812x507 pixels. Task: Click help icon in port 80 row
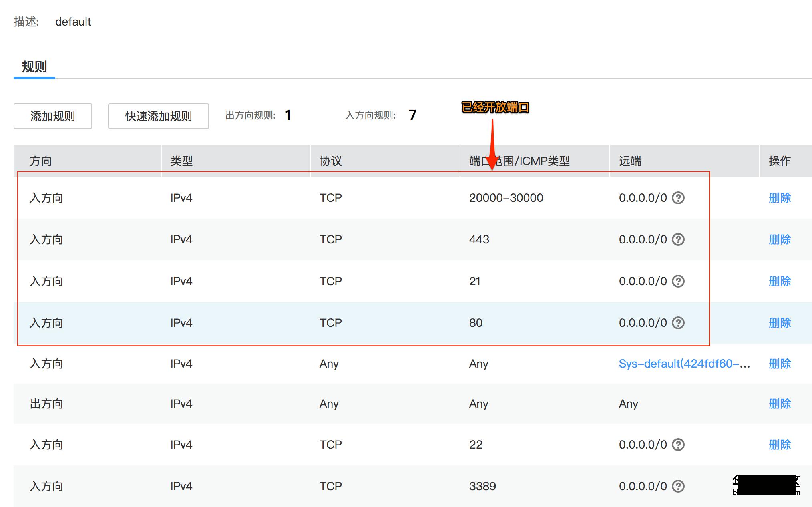(678, 323)
